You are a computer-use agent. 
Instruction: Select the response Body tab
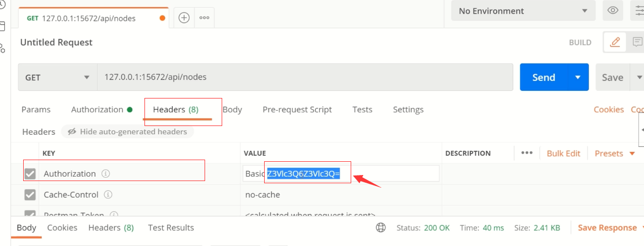click(26, 227)
